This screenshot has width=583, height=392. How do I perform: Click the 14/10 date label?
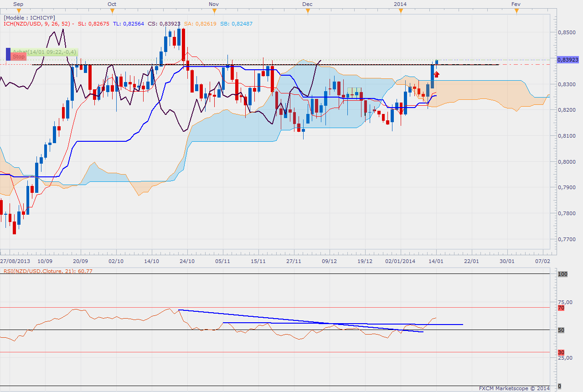(151, 261)
